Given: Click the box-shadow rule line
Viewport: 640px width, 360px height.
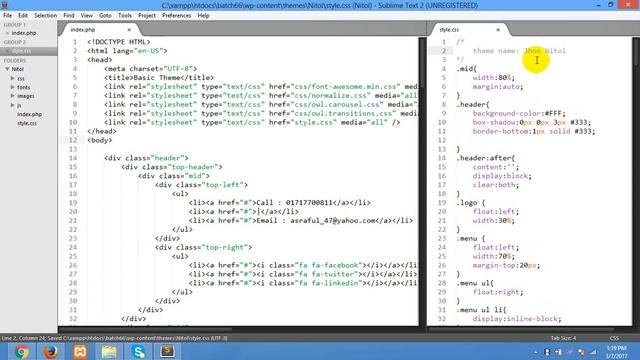Looking at the screenshot, I should pyautogui.click(x=532, y=122).
